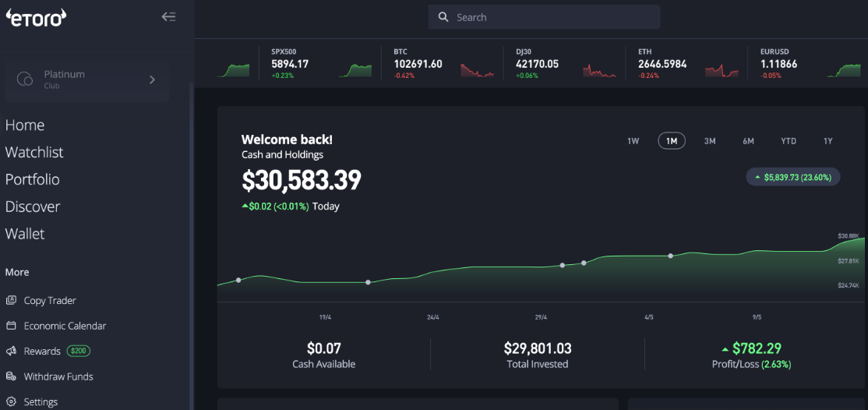Click the Withdraw Funds icon
The height and width of the screenshot is (410, 868).
click(11, 376)
